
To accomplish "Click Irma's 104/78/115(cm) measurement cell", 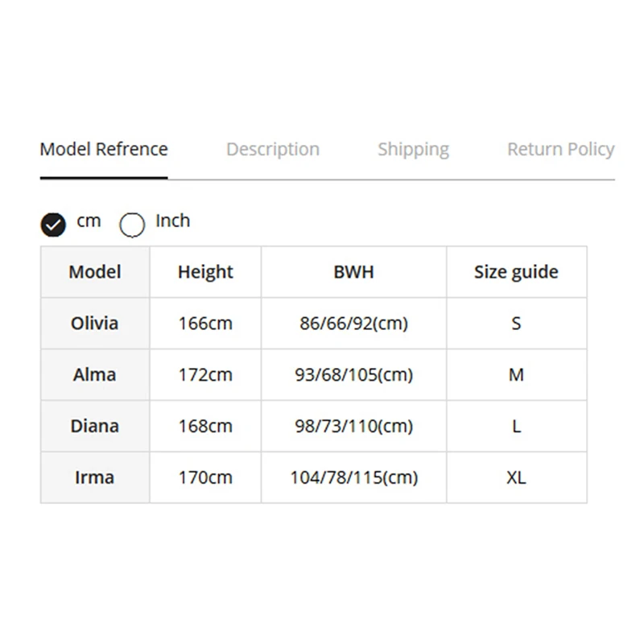I will coord(353,477).
